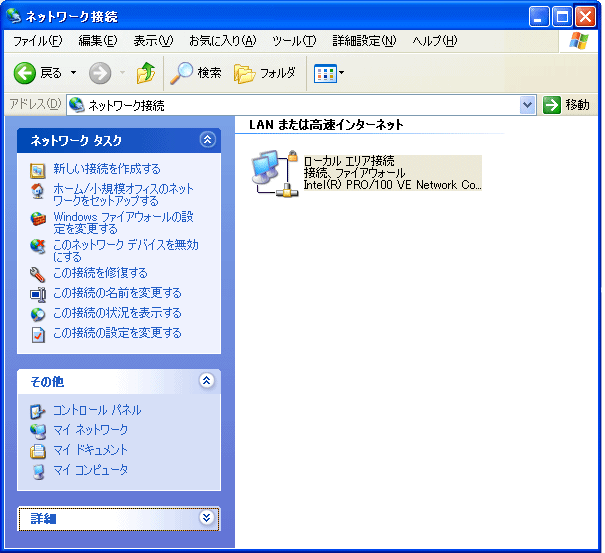
Task: Click the My Network Places icon
Action: click(x=38, y=431)
